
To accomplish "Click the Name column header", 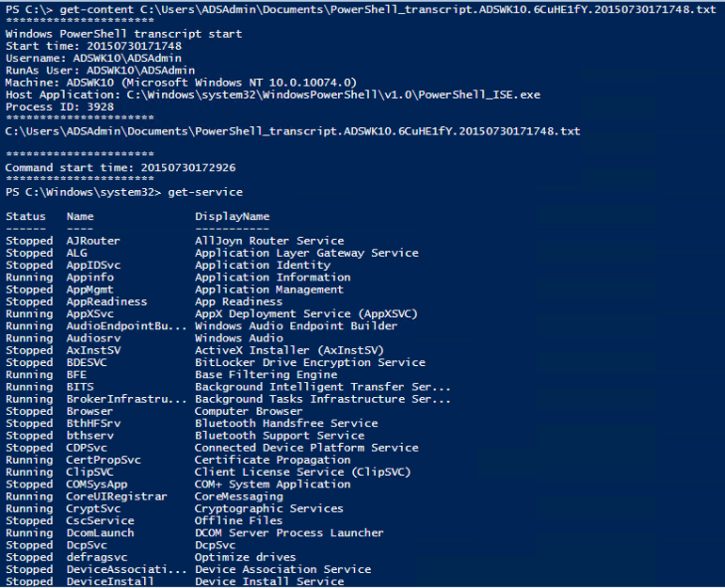I will (79, 216).
